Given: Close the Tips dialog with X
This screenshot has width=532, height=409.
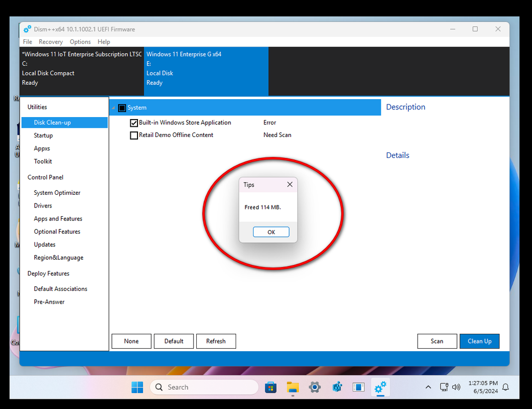Looking at the screenshot, I should tap(290, 184).
